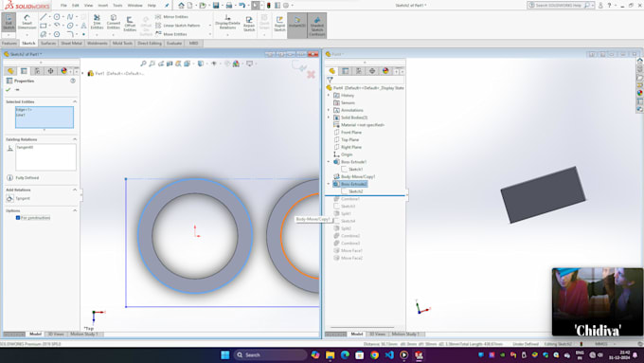Open the Tools menu

(117, 6)
